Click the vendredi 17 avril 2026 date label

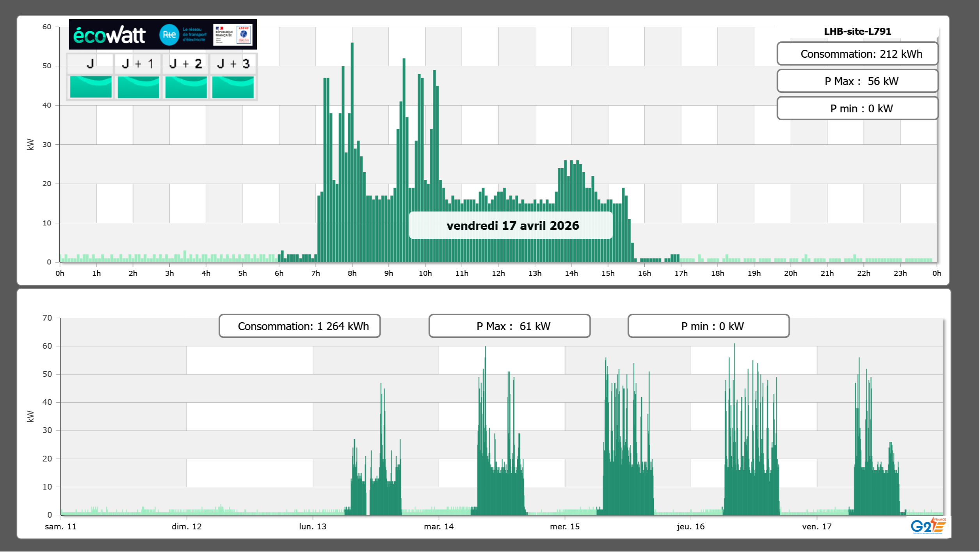click(512, 225)
